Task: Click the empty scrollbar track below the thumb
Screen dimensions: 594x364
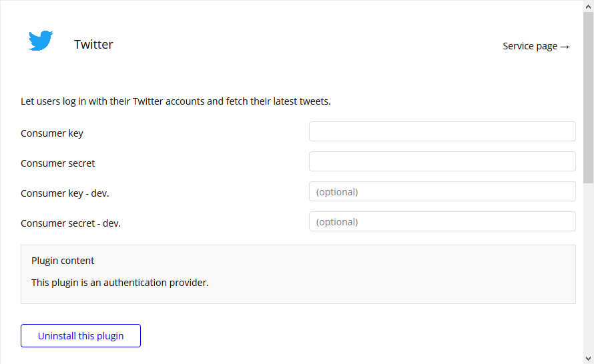Action: pos(588,267)
